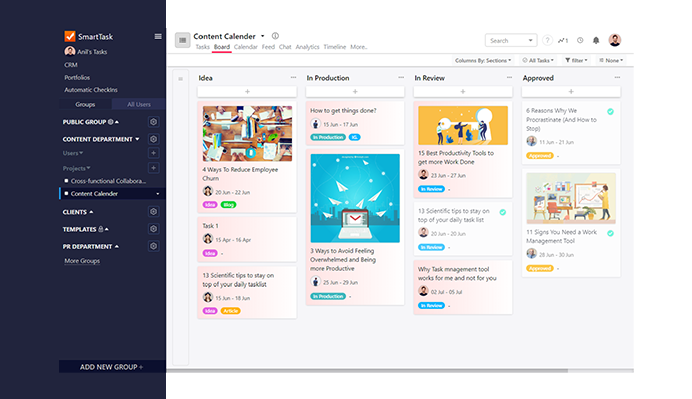Toggle completion of 6 Reasons Why We Procrastinate
692x399 pixels.
(x=610, y=112)
